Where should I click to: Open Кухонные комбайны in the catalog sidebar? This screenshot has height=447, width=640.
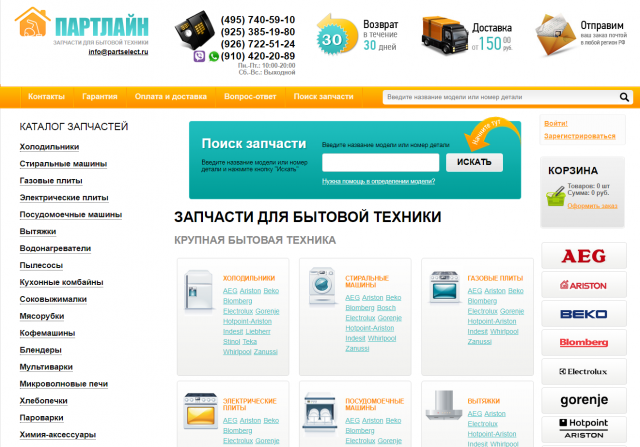tap(61, 282)
